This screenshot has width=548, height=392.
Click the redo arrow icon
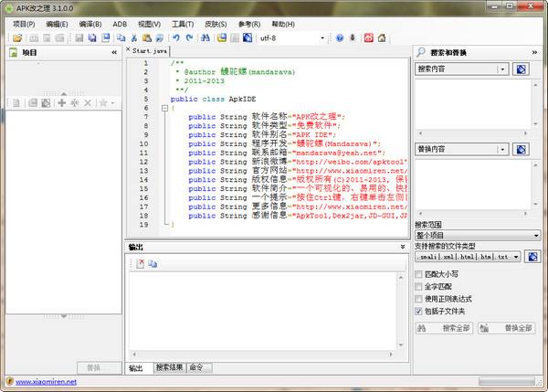pos(189,37)
